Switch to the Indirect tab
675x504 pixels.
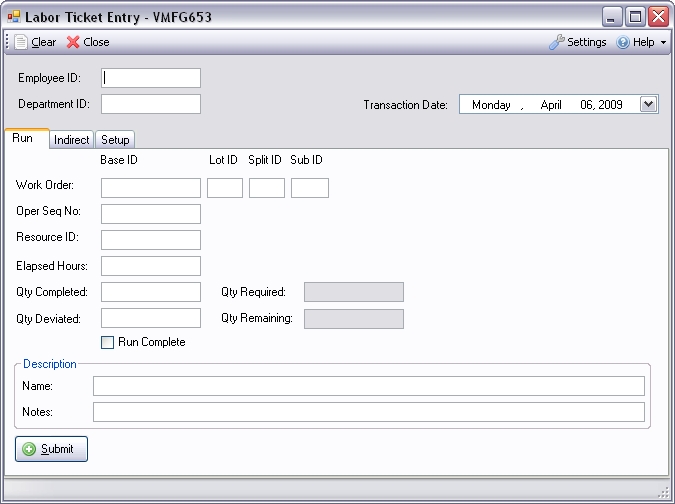click(x=71, y=140)
